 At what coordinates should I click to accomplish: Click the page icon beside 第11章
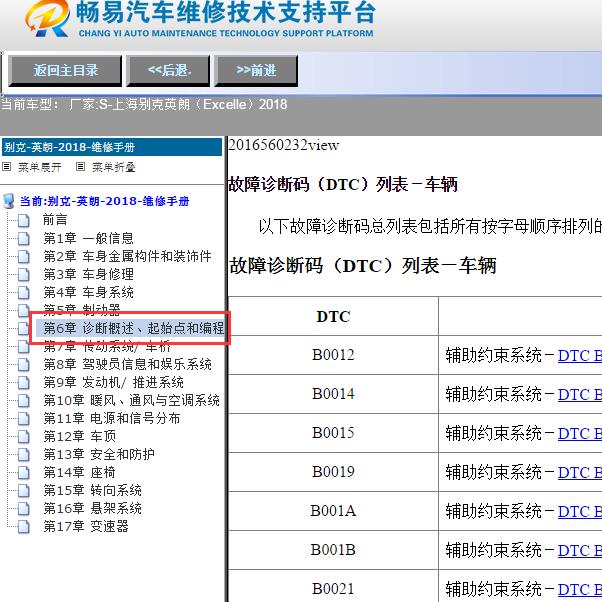click(x=24, y=418)
